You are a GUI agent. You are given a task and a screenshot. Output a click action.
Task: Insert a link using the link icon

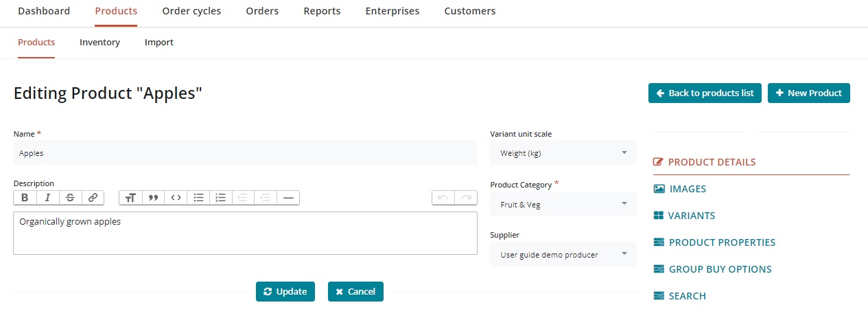(93, 198)
